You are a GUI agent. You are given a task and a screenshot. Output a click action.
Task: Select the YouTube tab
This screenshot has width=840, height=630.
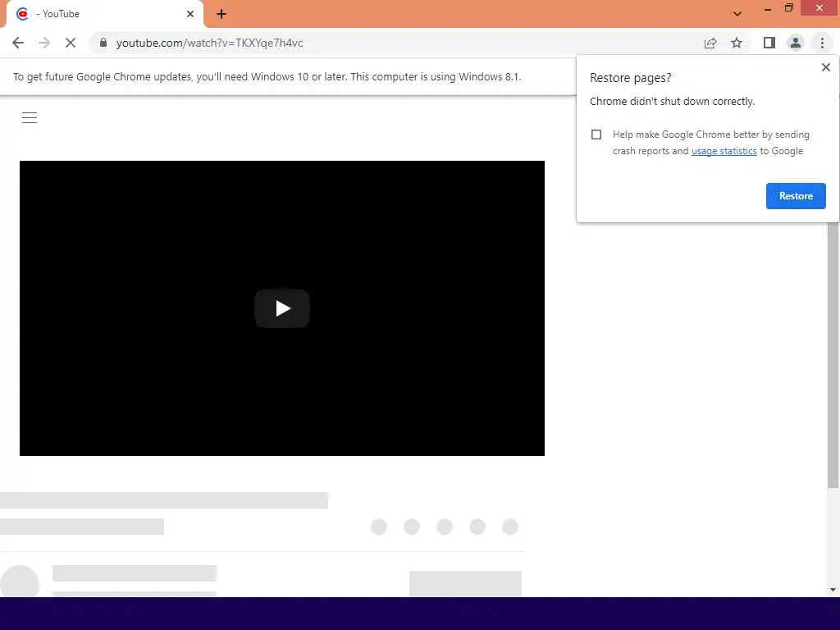pyautogui.click(x=105, y=14)
